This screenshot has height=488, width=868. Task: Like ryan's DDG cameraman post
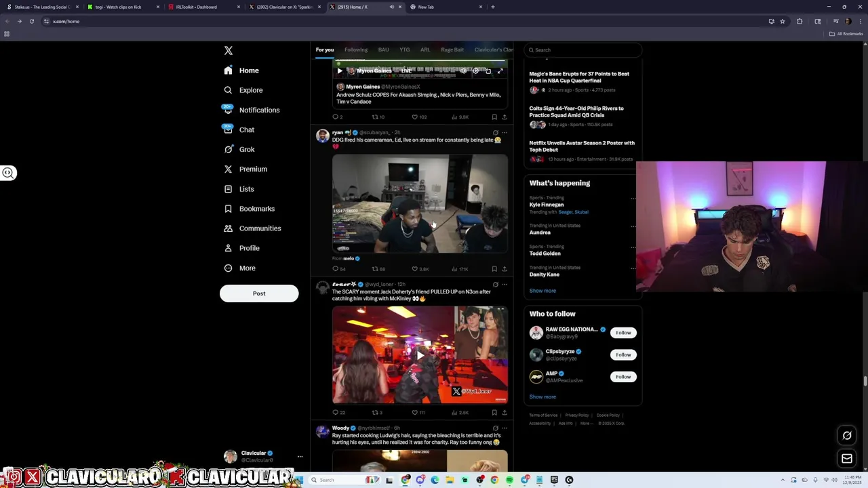(420, 269)
